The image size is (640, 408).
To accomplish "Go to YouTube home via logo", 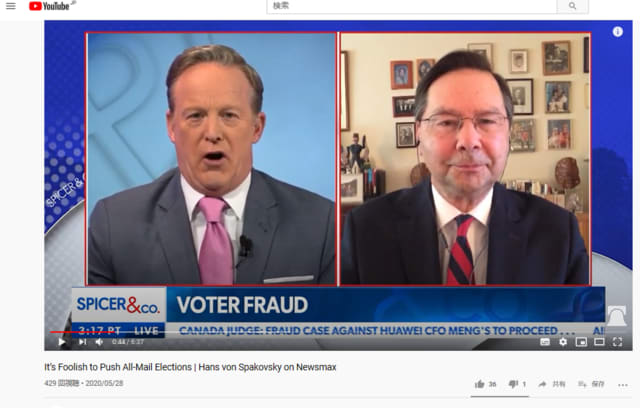I will 49,6.
